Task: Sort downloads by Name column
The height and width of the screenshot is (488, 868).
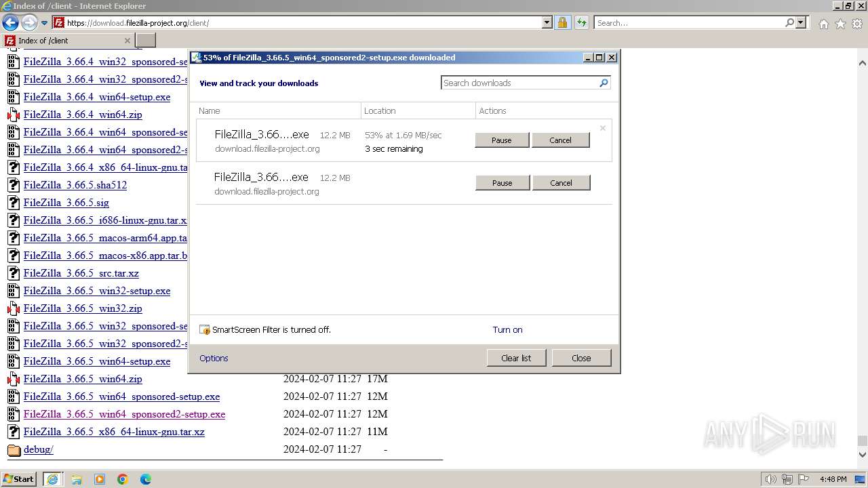Action: (278, 110)
